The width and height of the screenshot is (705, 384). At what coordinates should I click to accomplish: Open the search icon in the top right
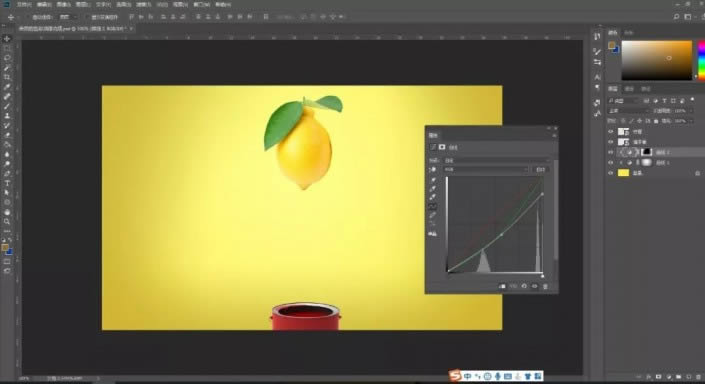pyautogui.click(x=676, y=17)
